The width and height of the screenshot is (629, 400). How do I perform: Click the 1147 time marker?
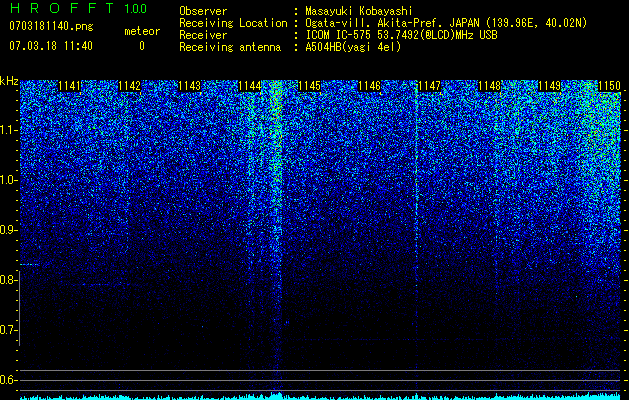(430, 86)
